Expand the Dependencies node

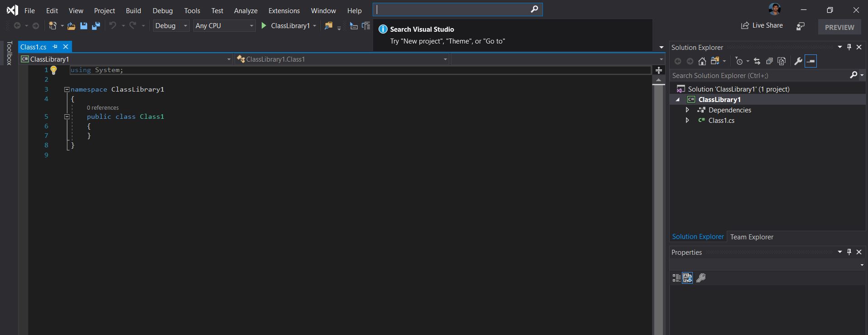[x=687, y=110]
